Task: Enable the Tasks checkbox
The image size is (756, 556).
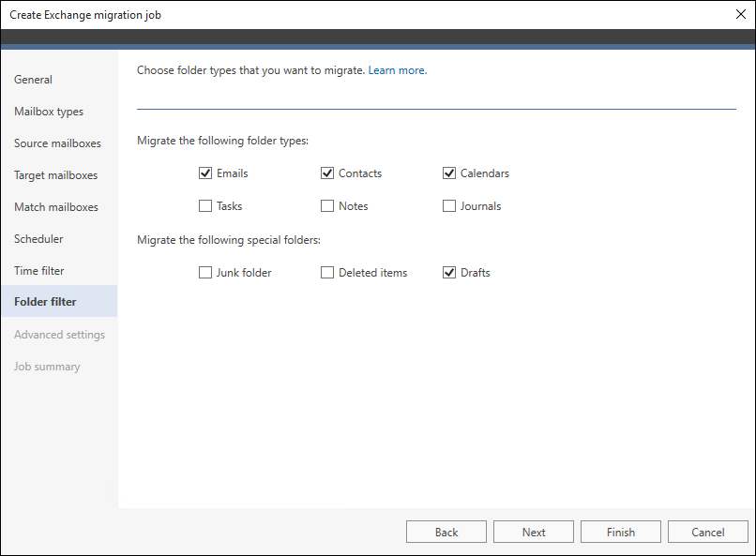Action: pyautogui.click(x=205, y=206)
